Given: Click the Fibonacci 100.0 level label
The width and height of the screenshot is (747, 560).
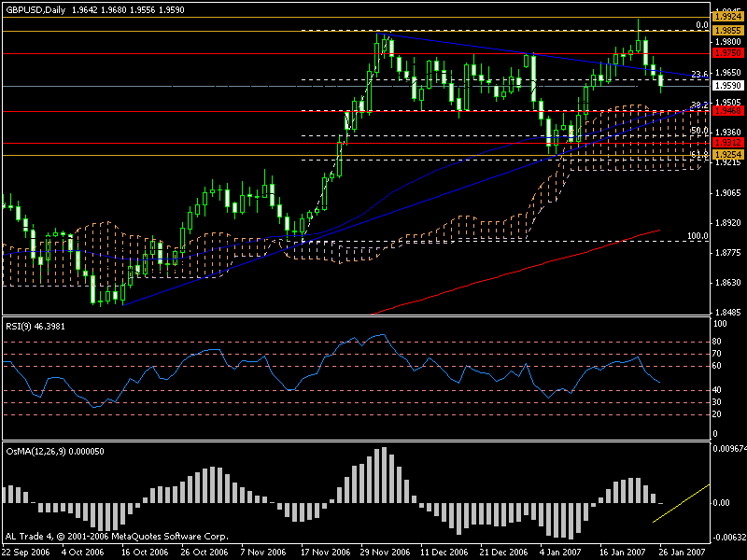Looking at the screenshot, I should tap(697, 236).
